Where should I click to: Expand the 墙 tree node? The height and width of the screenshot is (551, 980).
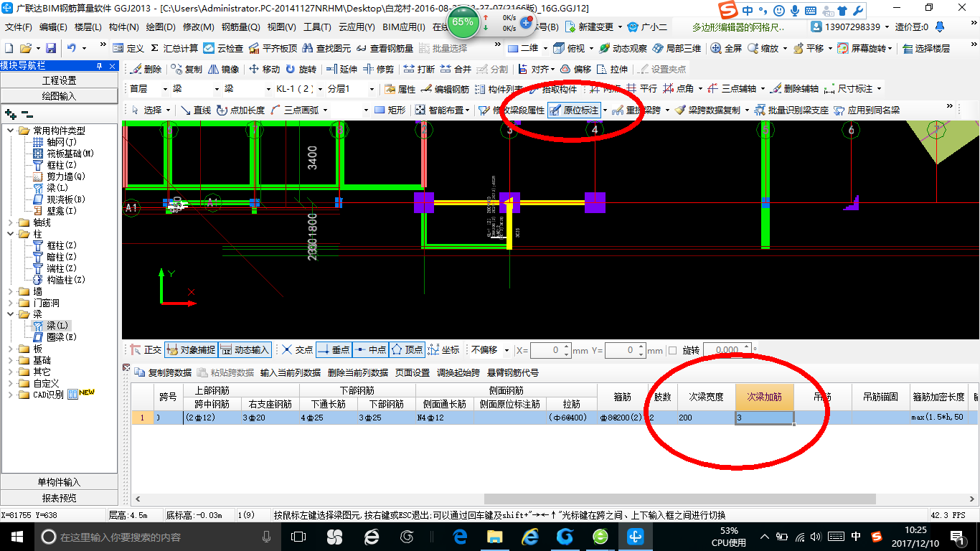[11, 291]
